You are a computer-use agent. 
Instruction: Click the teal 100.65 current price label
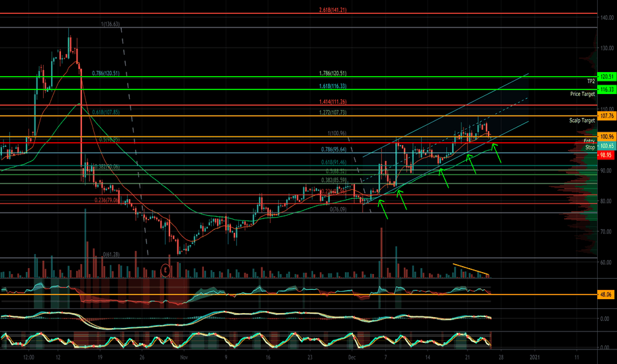tap(606, 146)
